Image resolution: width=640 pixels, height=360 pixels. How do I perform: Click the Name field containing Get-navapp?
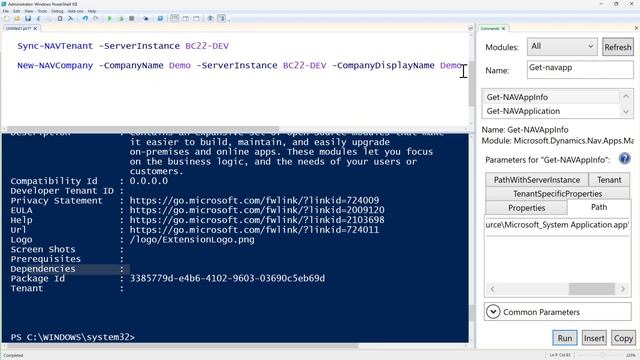click(x=580, y=70)
